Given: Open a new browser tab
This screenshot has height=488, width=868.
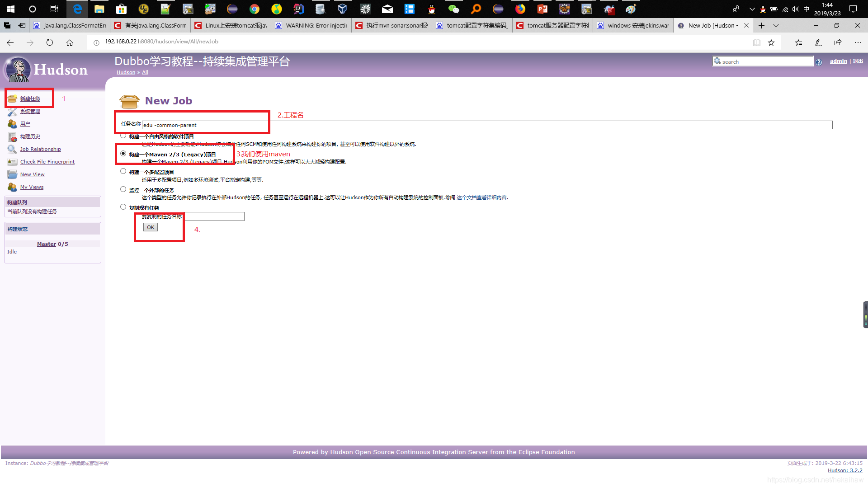Looking at the screenshot, I should pyautogui.click(x=761, y=26).
